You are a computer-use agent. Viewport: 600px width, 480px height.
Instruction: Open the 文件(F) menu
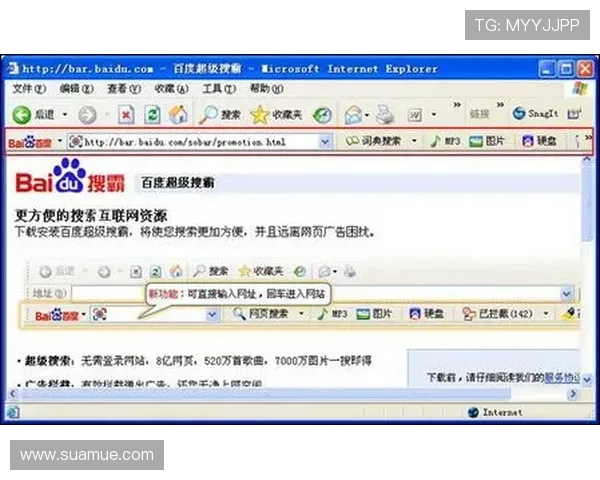pyautogui.click(x=29, y=89)
